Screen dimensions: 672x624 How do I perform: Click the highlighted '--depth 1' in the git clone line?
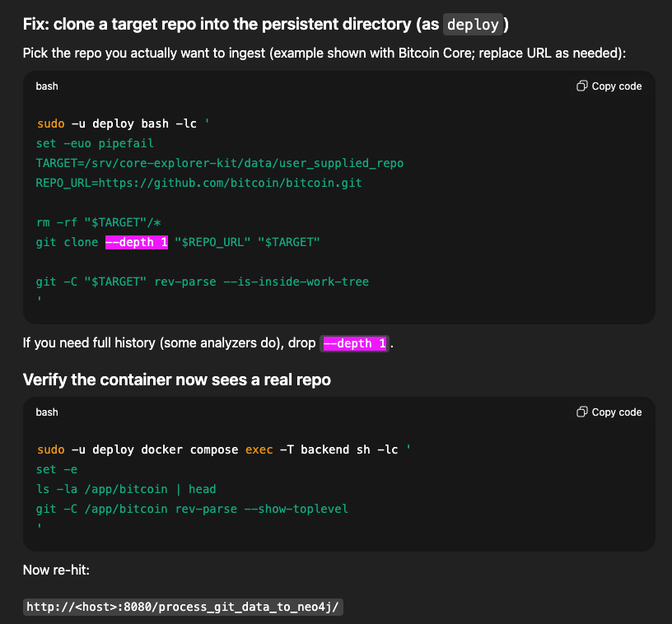137,242
